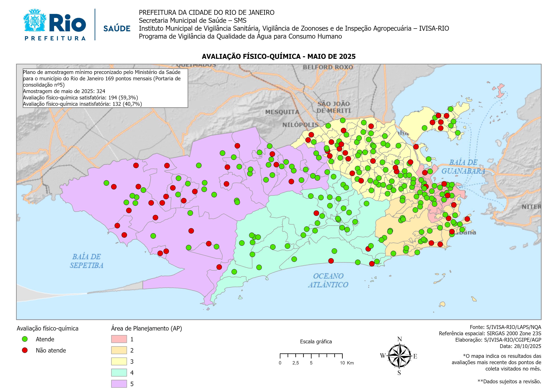Click the map title Avaliação Físico-Química
555x392 pixels.
click(278, 57)
